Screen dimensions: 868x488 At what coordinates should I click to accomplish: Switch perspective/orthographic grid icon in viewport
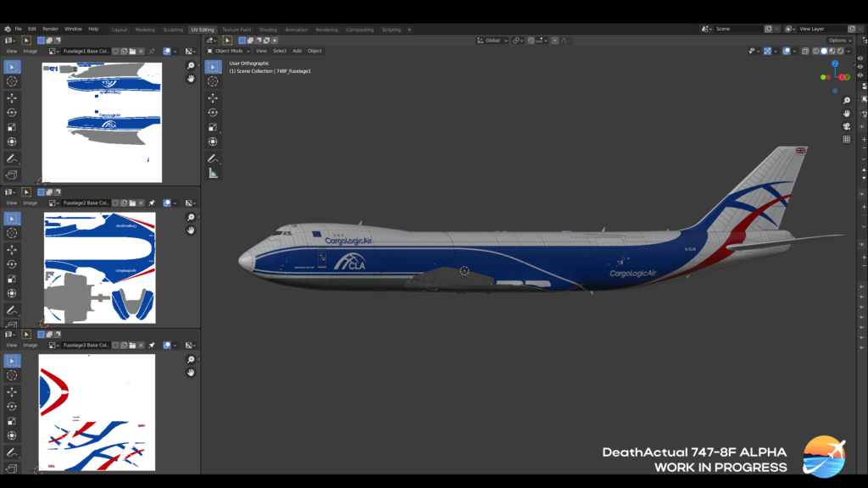pos(847,140)
